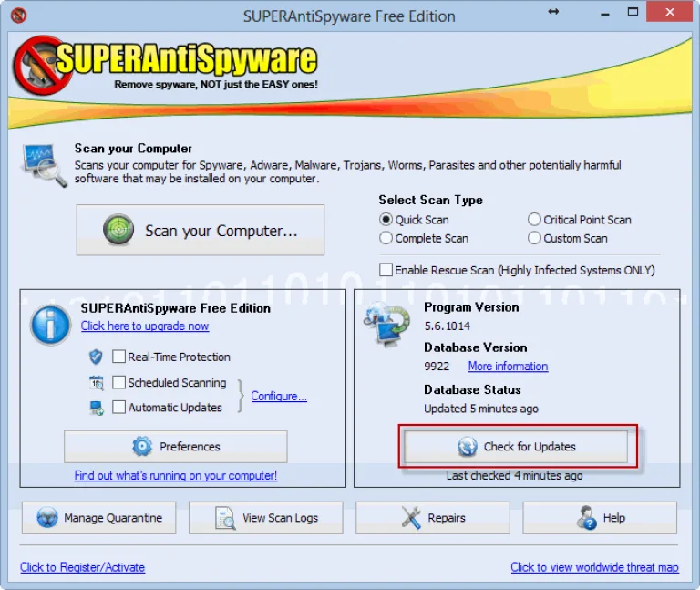Open the Repairs button

coord(433,518)
